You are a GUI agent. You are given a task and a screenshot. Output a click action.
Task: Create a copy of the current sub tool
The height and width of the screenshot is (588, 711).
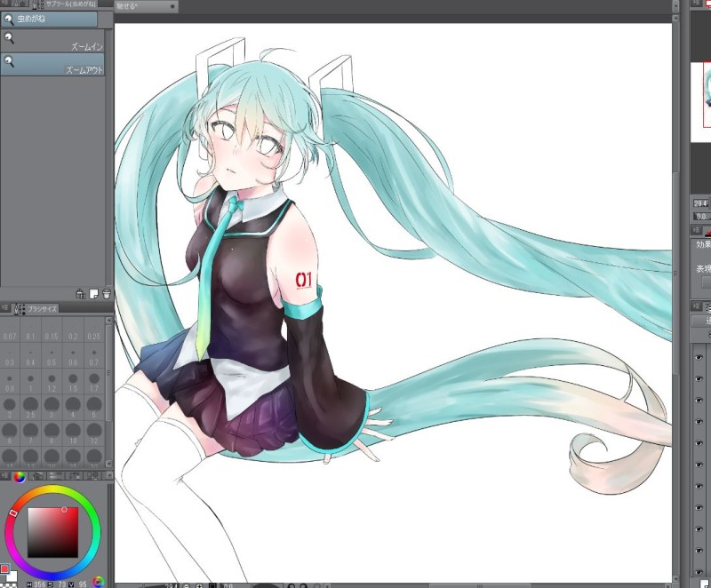[94, 294]
